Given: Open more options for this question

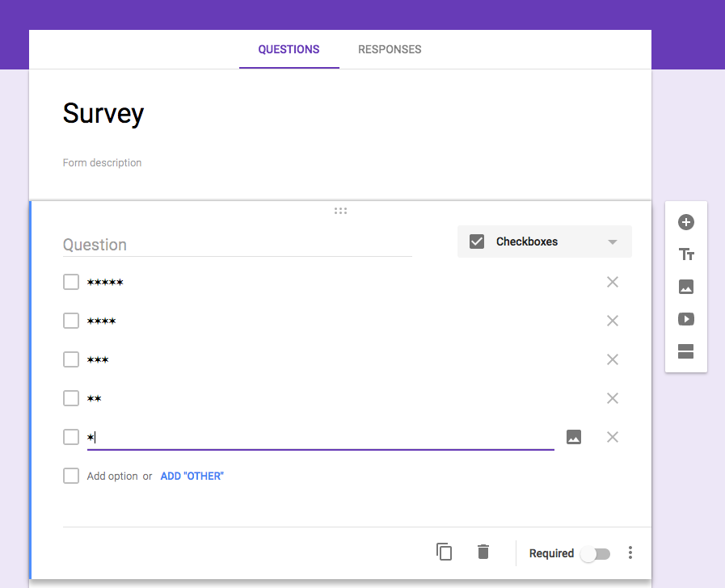Looking at the screenshot, I should click(x=630, y=552).
